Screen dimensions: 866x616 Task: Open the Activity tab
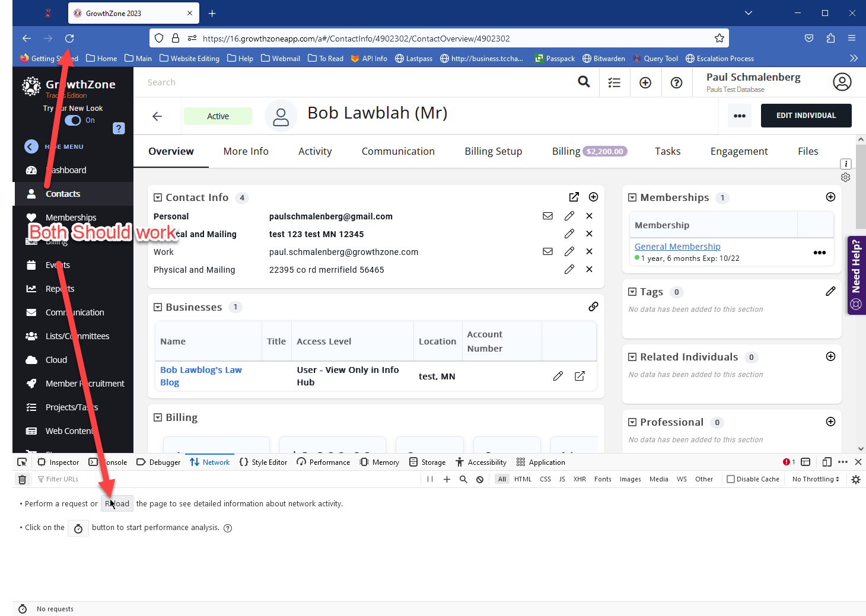[x=315, y=151]
